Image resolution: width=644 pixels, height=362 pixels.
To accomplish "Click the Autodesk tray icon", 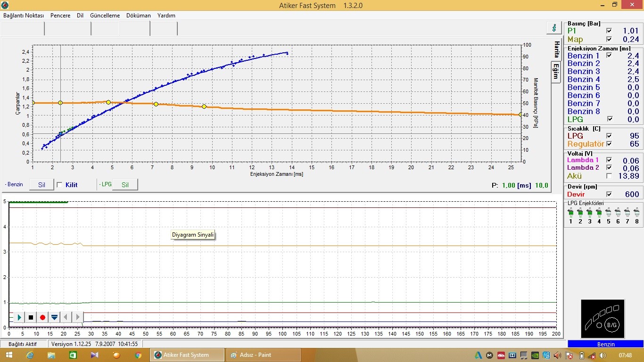I will [478, 355].
